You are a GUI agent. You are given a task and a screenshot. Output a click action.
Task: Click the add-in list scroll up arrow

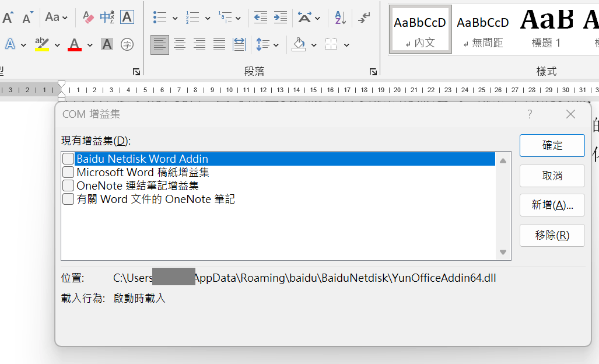503,161
